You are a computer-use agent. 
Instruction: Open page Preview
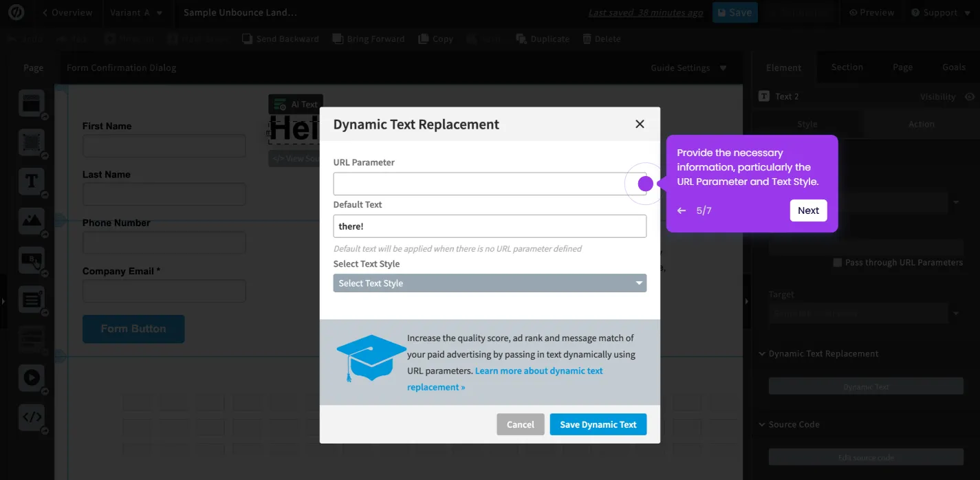pos(871,12)
